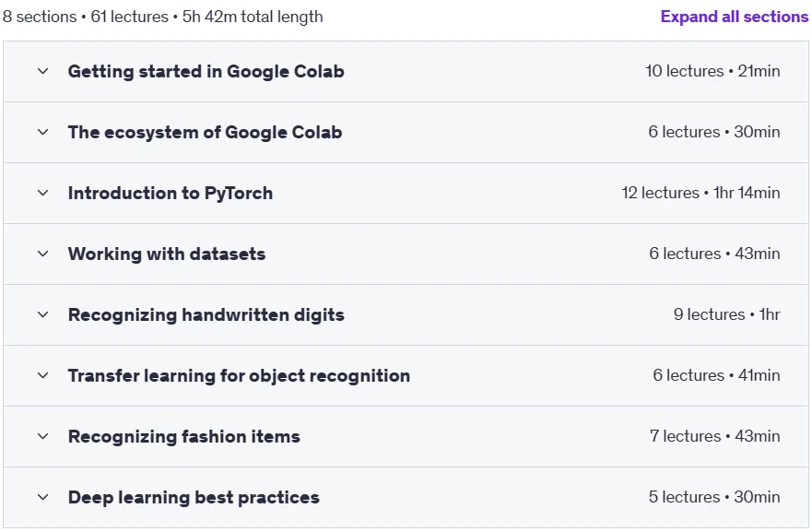Open the Recognizing fashion items chevron
The width and height of the screenshot is (812, 532).
tap(43, 436)
